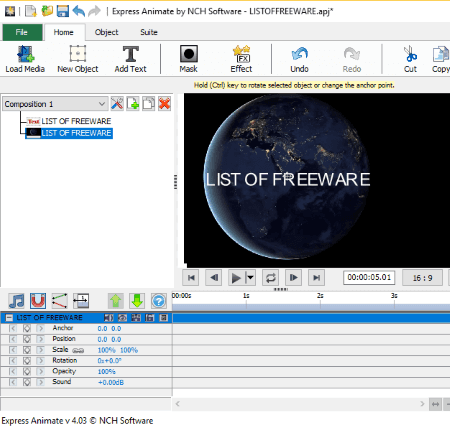The height and width of the screenshot is (428, 450).
Task: Click the 16 : 9 aspect ratio button
Action: (x=422, y=278)
